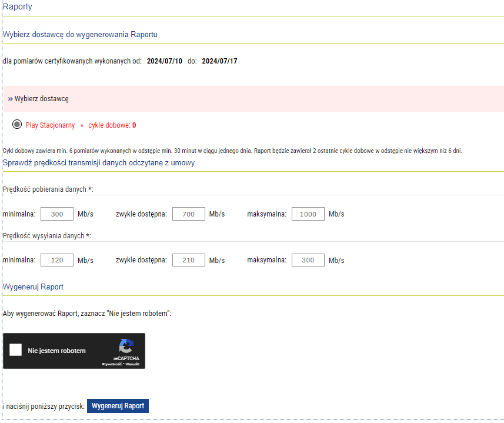This screenshot has width=504, height=423.
Task: Focus usual download speed field 700
Action: click(x=188, y=214)
